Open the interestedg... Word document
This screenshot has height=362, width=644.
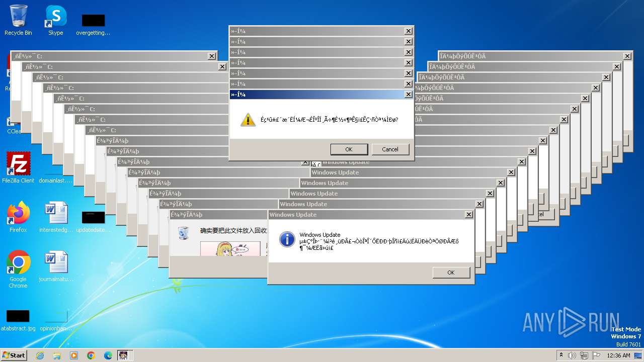pos(56,217)
